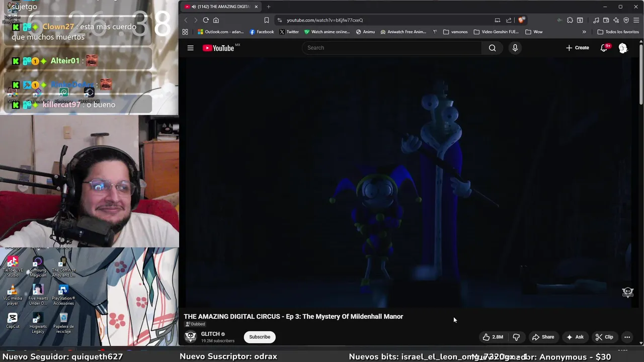The height and width of the screenshot is (362, 644).
Task: Open browser extensions puzzle icon
Action: pos(570,20)
